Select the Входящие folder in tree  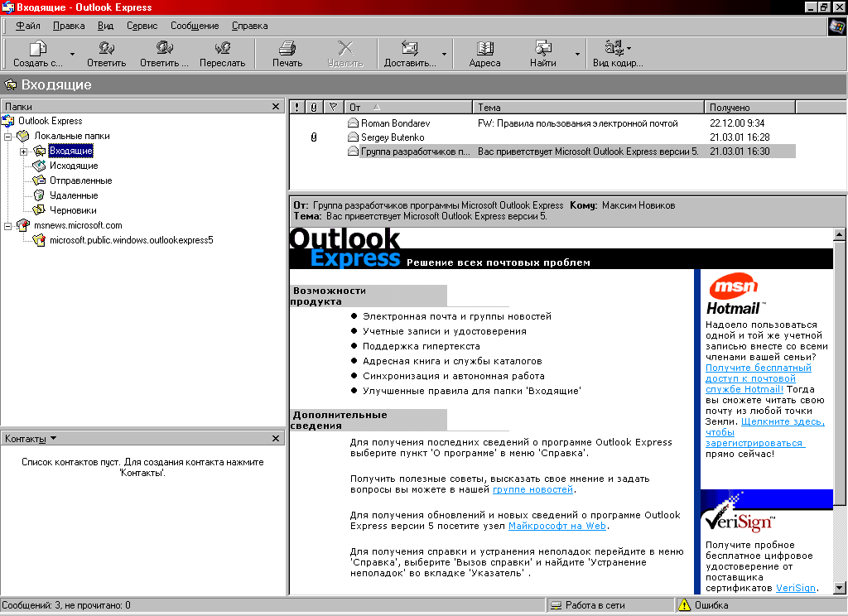click(x=71, y=151)
